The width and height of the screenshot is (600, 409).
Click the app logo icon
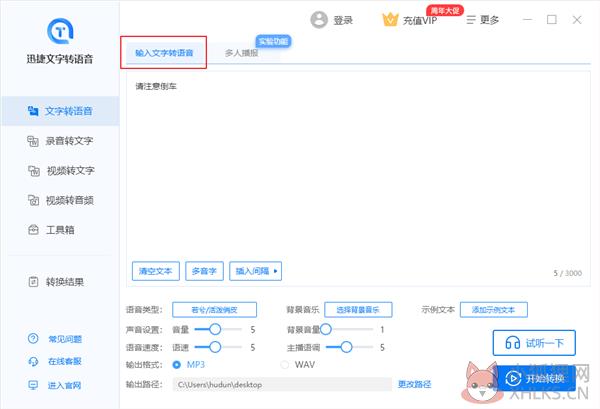(60, 31)
